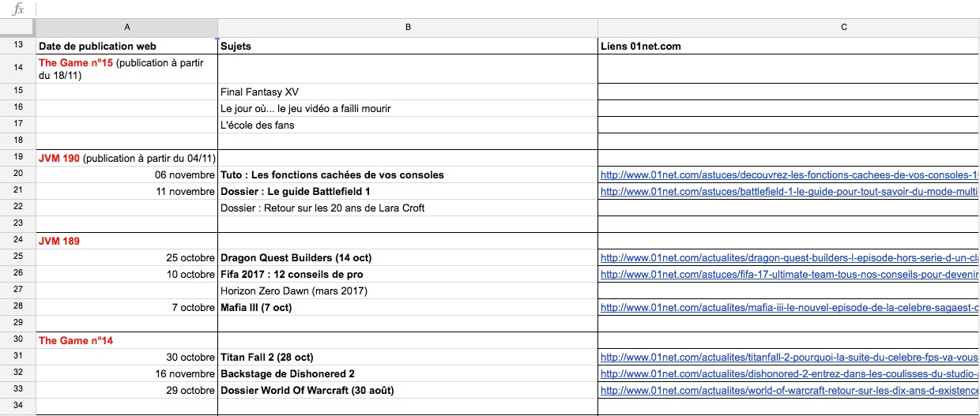This screenshot has width=980, height=416.
Task: Select the '29 octobre' date cell
Action: [127, 390]
